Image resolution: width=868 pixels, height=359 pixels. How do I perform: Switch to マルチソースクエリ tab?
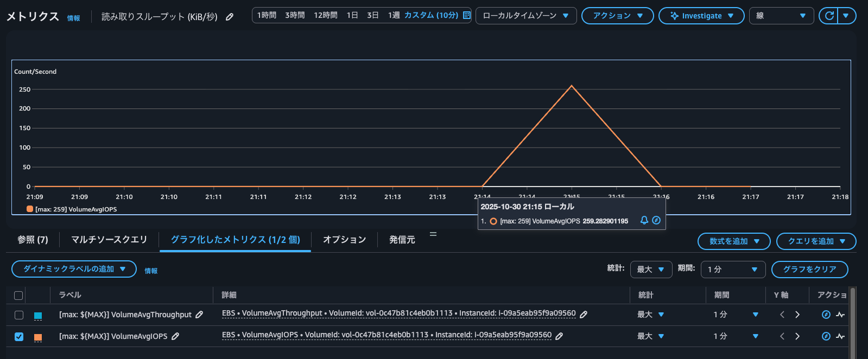pos(109,240)
